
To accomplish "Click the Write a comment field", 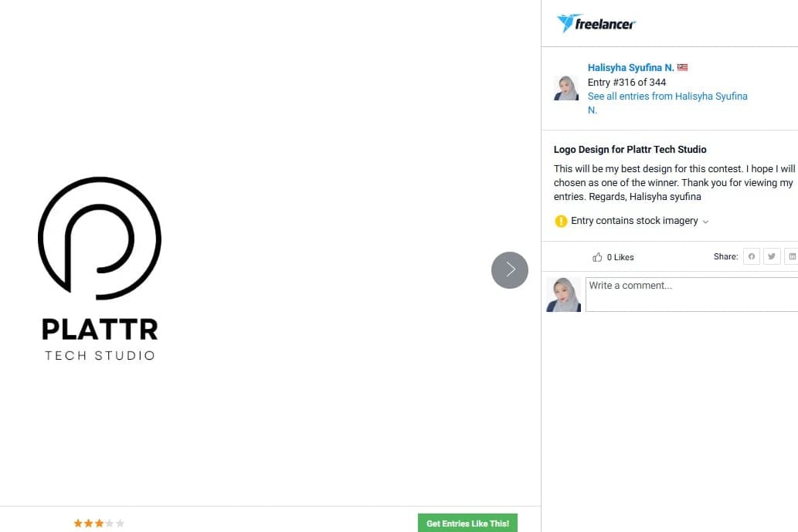I will pyautogui.click(x=691, y=294).
